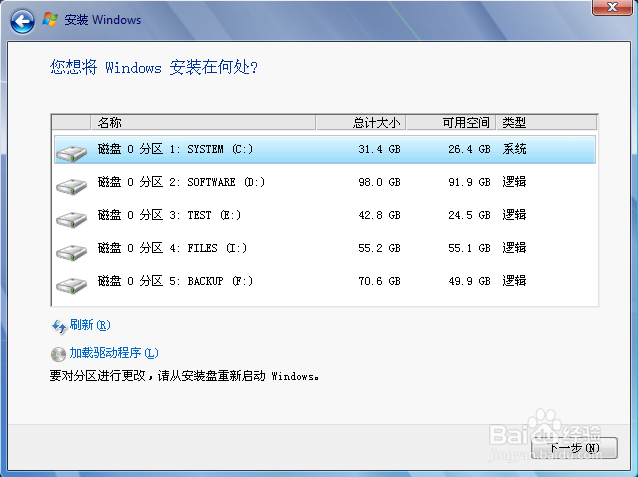638x477 pixels.
Task: Sort partitions by 总计大小 column header
Action: pyautogui.click(x=361, y=123)
